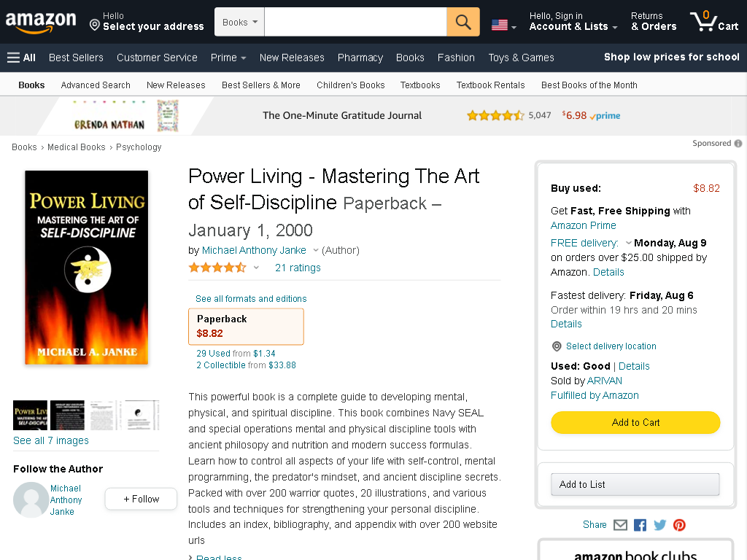Expand the star rating breakdown chevron

256,268
